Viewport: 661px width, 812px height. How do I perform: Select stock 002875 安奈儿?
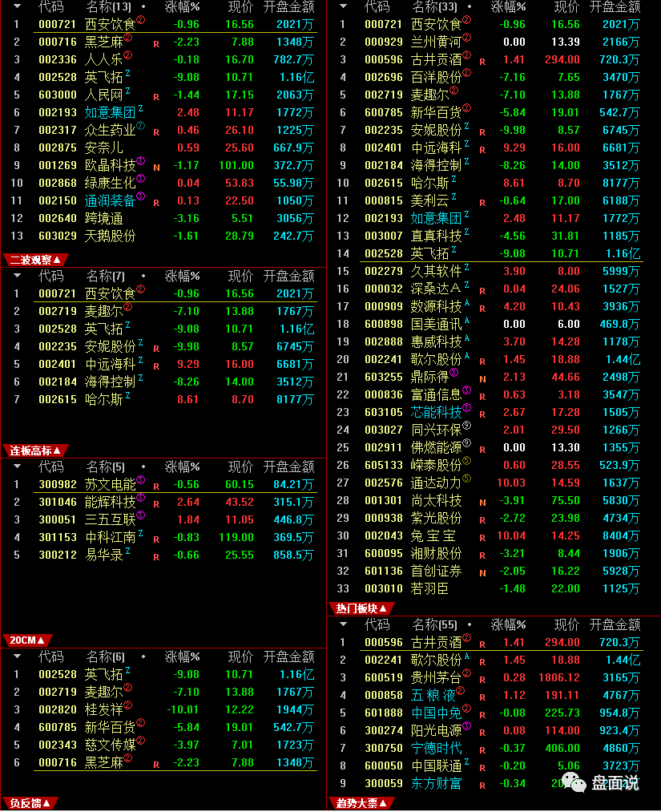tap(163, 147)
